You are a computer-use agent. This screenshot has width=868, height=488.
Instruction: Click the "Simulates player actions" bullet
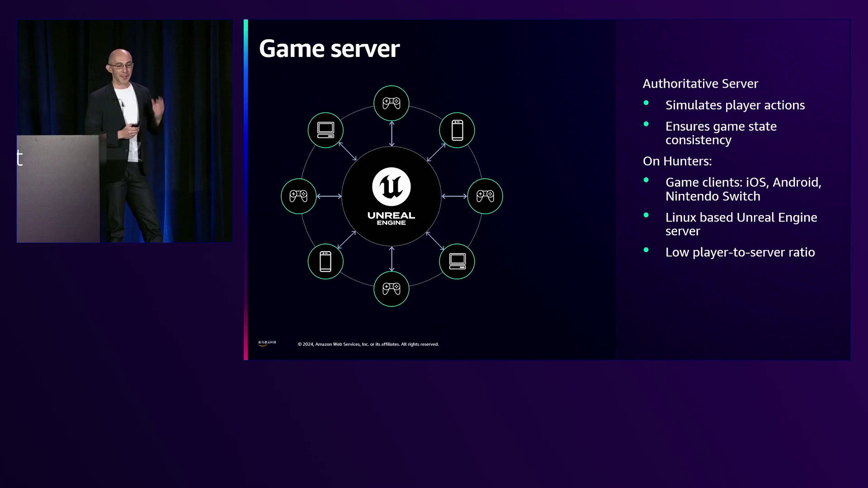pos(735,105)
